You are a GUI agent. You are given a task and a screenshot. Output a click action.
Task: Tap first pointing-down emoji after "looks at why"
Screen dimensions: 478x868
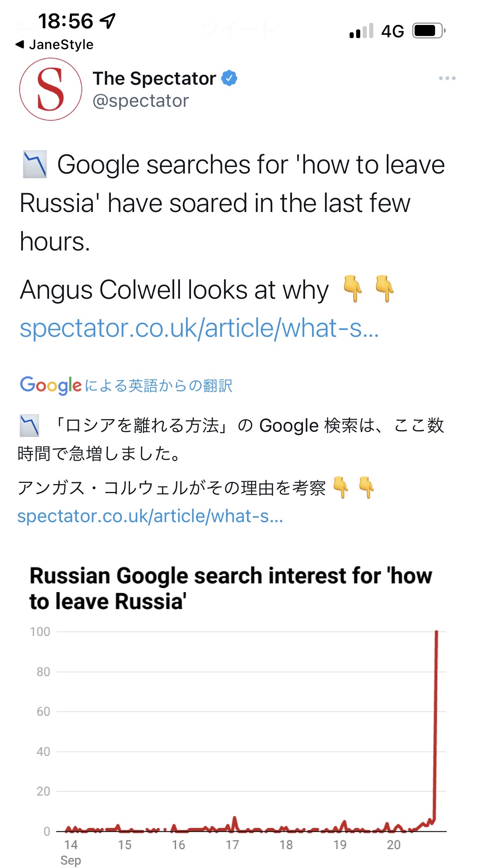pyautogui.click(x=352, y=289)
